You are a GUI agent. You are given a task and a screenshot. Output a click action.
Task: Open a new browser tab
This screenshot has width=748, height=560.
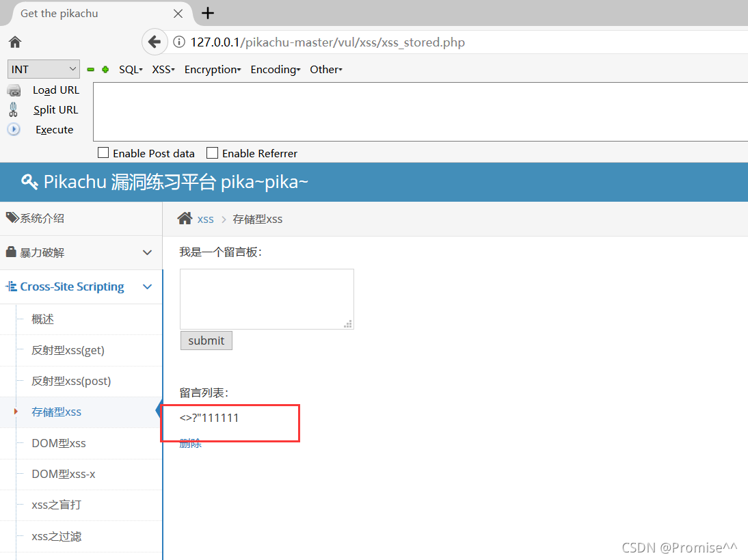[x=208, y=14]
